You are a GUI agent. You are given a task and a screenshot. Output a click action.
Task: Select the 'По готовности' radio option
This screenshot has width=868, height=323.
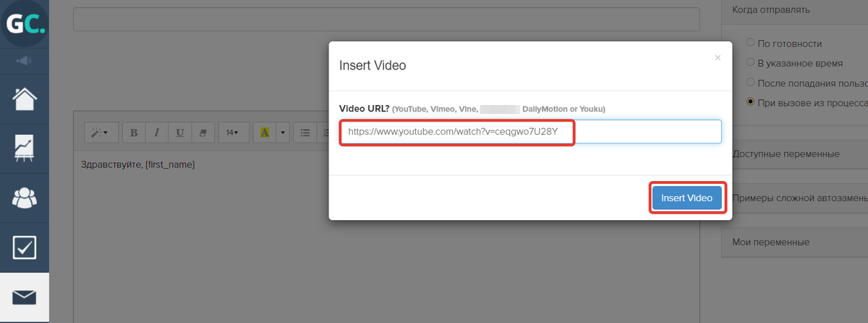tap(751, 43)
